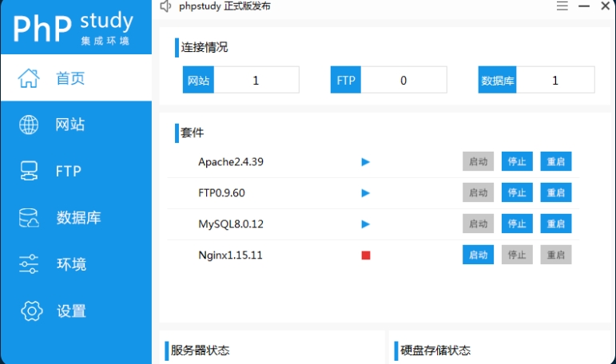Restart MySQL8.0.12 with the 重启 button
Screen dimensions: 616x364
(556, 224)
